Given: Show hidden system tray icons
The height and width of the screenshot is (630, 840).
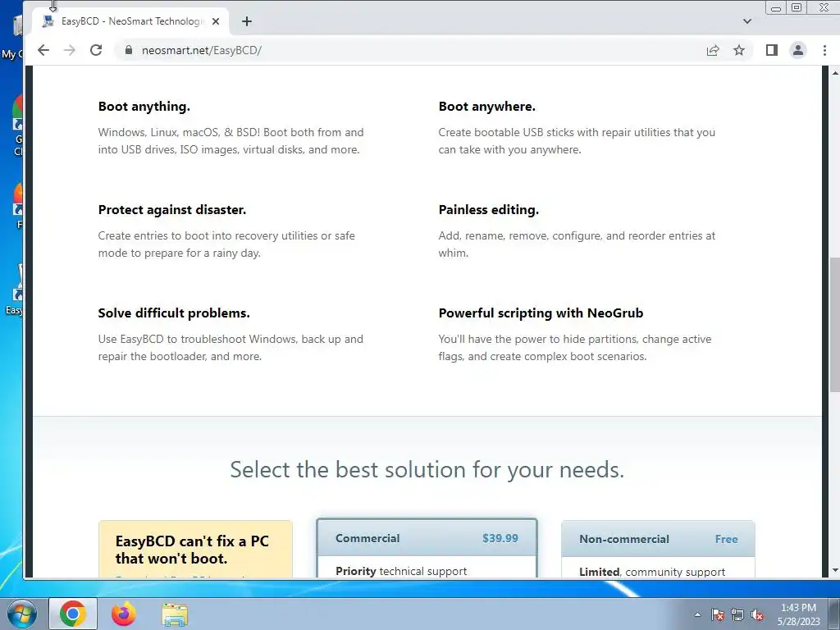Looking at the screenshot, I should click(697, 614).
